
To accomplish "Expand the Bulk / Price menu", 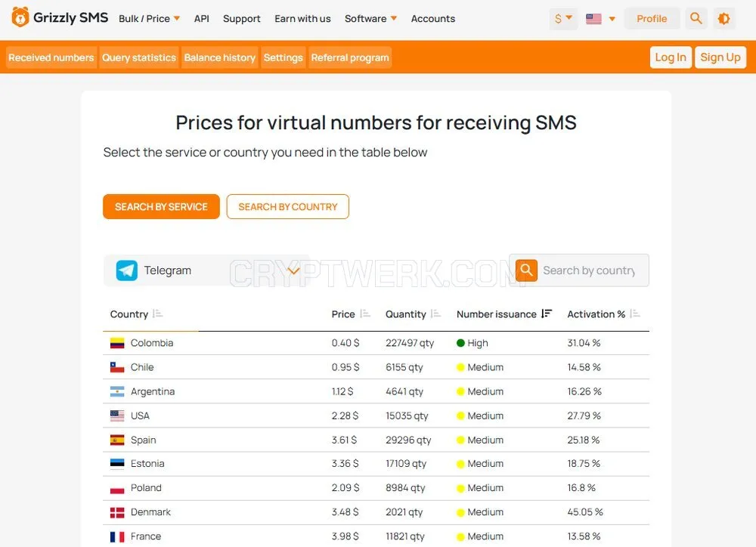I will [x=149, y=18].
